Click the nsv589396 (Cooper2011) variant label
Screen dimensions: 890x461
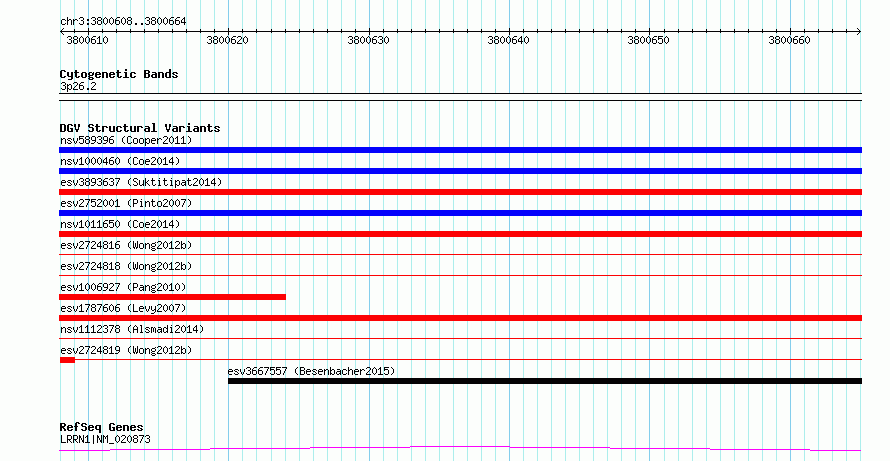126,140
